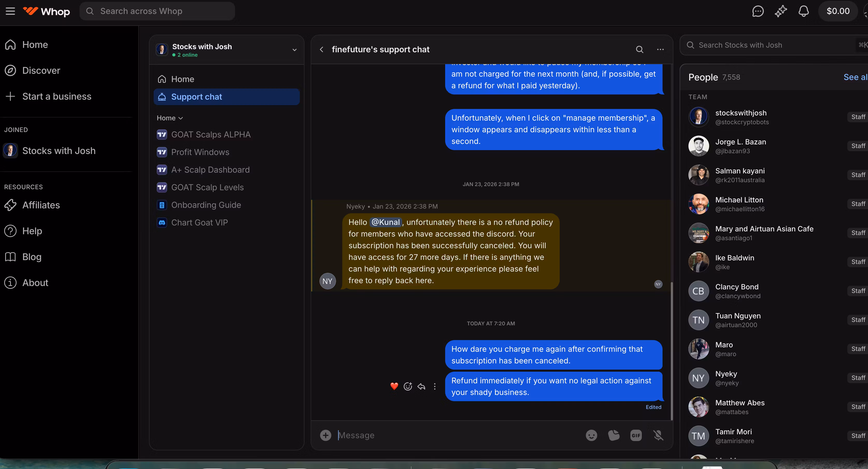868x469 pixels.
Task: Focus the Search across Whop field
Action: pyautogui.click(x=157, y=11)
